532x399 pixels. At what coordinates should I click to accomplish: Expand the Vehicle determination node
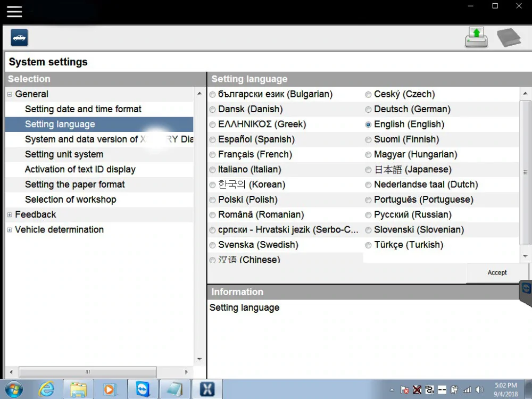tap(10, 230)
